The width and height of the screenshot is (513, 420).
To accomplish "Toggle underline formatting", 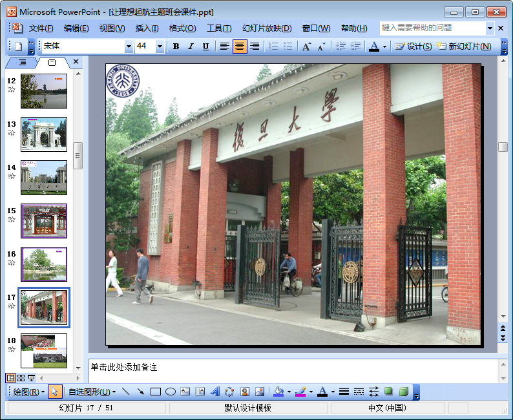I will [205, 47].
